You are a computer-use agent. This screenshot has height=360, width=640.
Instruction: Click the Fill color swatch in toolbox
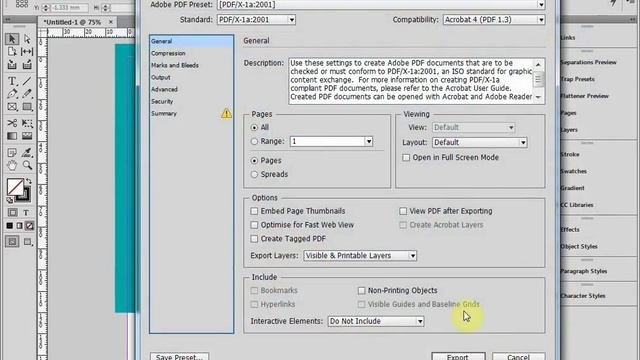[x=15, y=187]
